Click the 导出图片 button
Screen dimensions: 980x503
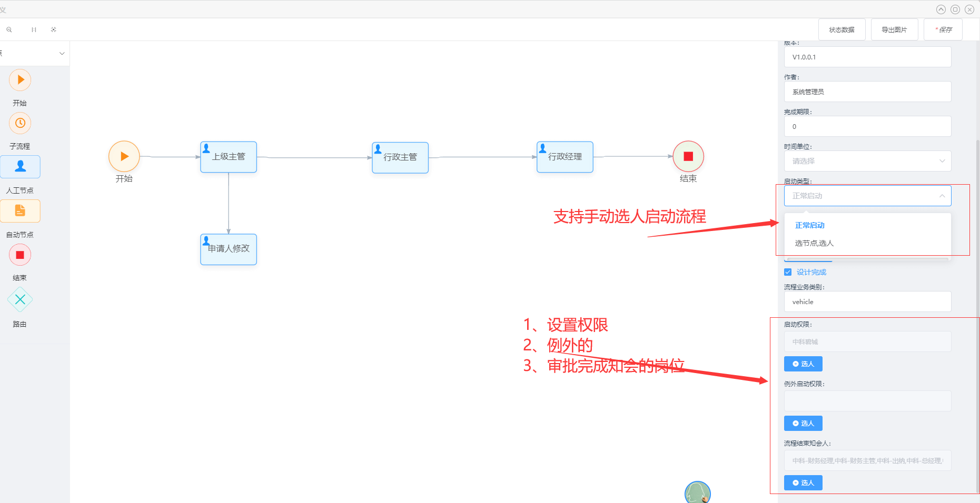(894, 29)
